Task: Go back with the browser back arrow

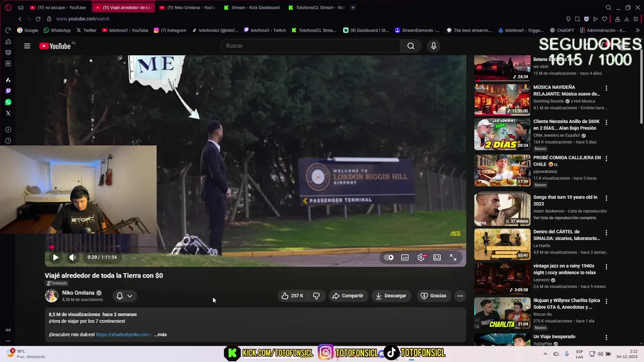Action: [x=20, y=19]
